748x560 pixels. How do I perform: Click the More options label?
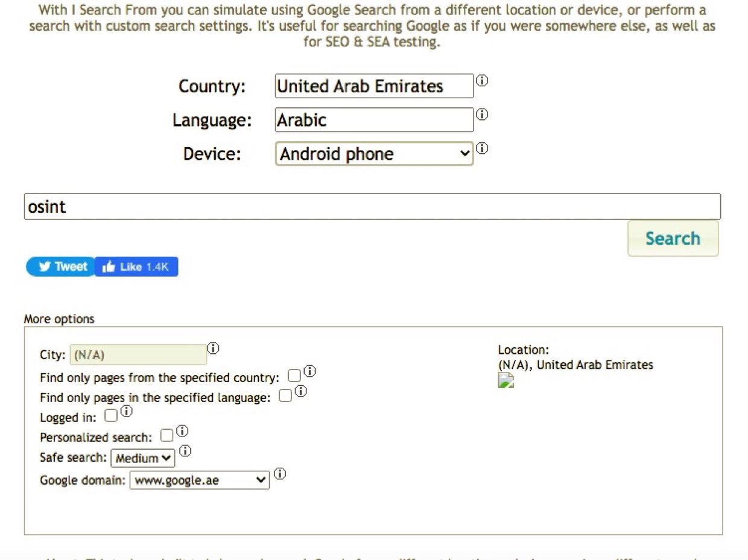[x=59, y=319]
